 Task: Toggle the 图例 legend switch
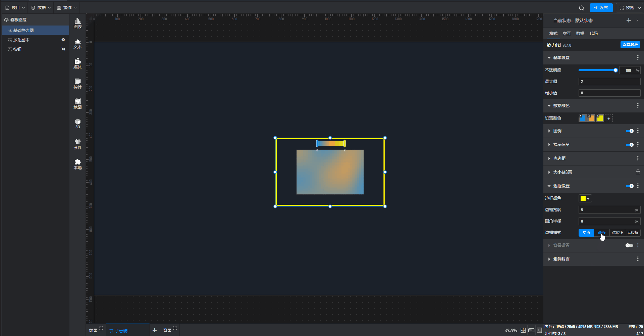pos(629,131)
